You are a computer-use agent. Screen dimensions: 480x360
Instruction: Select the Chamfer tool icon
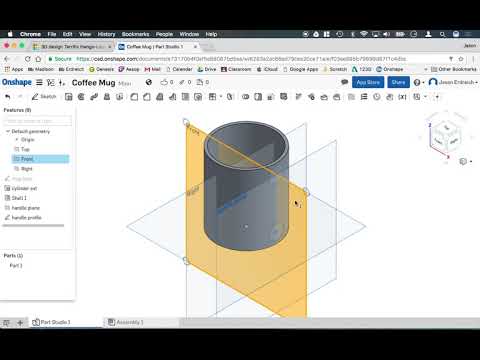147,97
